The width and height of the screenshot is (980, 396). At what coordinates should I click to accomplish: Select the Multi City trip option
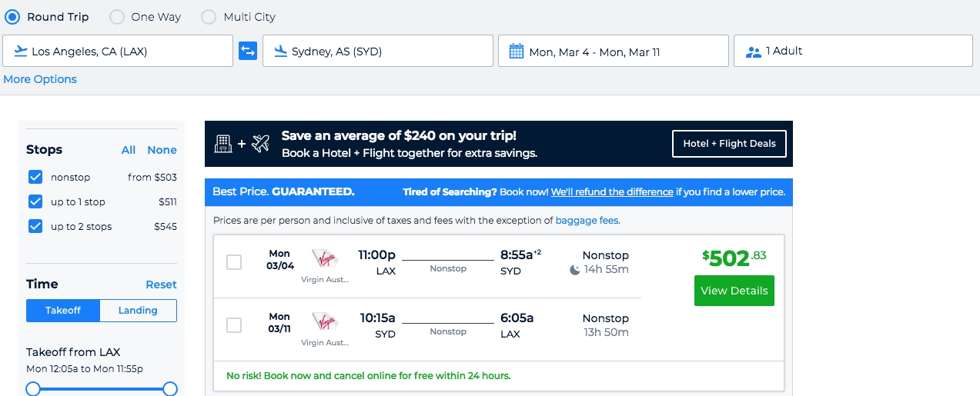click(209, 16)
